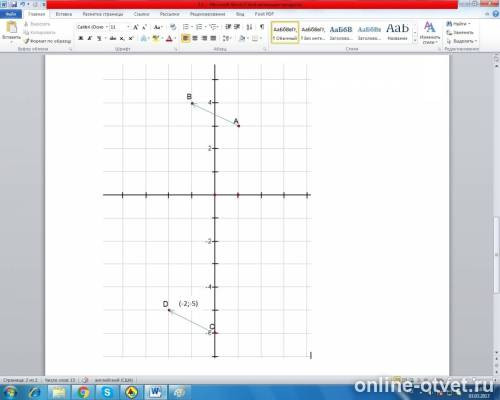Toggle bold formatting
This screenshot has height=400, width=500.
tap(80, 38)
